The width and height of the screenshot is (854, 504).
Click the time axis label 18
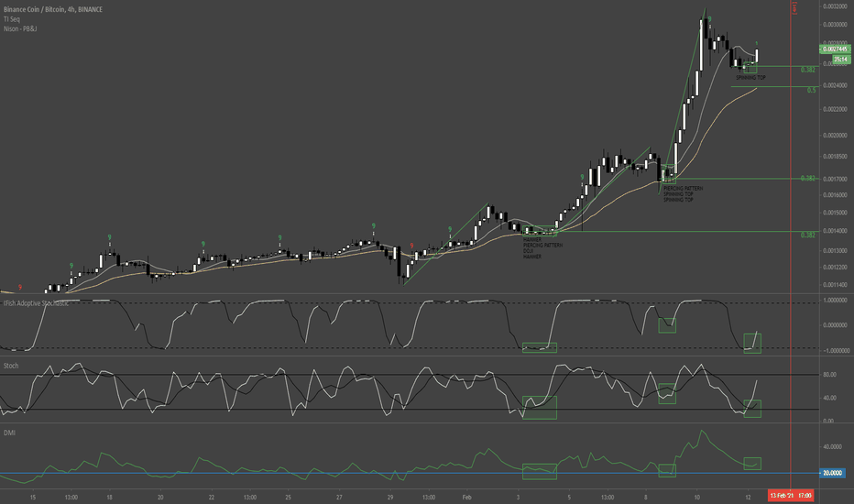[109, 498]
